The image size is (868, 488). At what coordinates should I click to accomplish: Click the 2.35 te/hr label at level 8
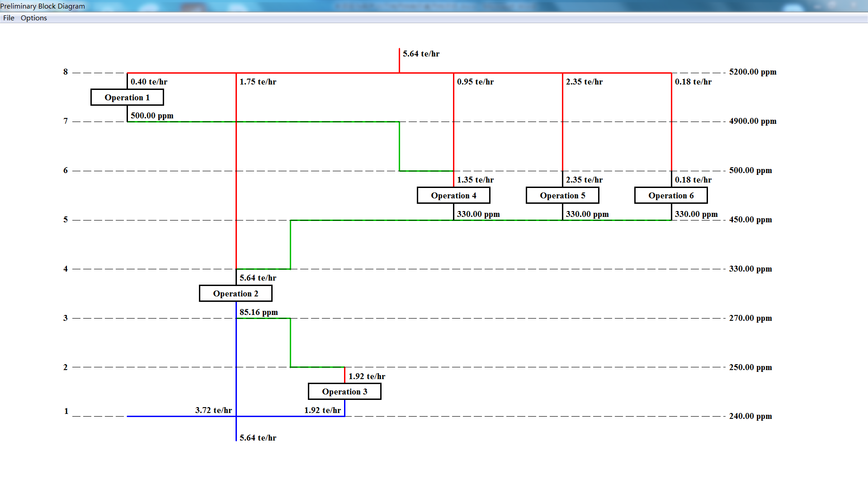[584, 82]
